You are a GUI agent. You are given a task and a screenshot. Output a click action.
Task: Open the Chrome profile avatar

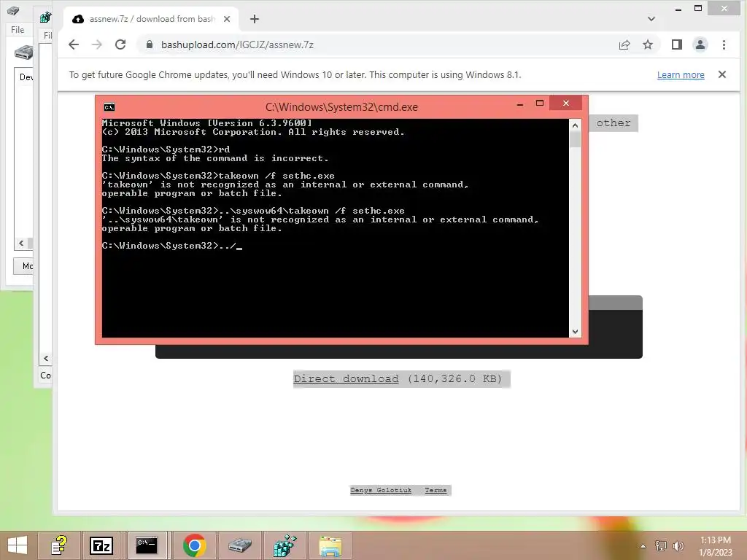[x=700, y=44]
